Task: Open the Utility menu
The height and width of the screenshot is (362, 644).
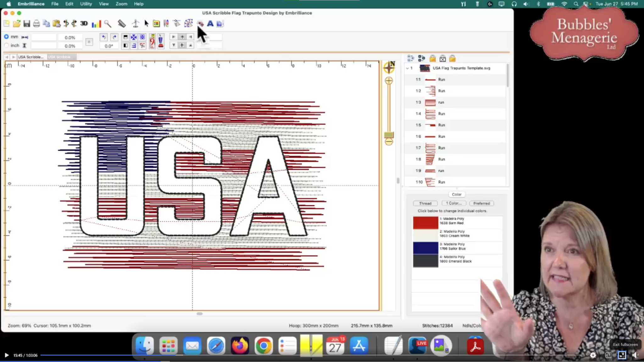Action: pos(86,4)
